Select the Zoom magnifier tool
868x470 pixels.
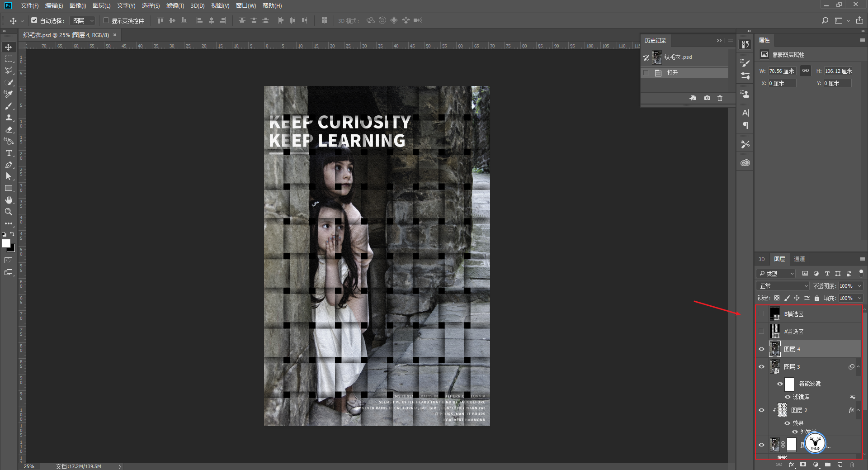9,212
